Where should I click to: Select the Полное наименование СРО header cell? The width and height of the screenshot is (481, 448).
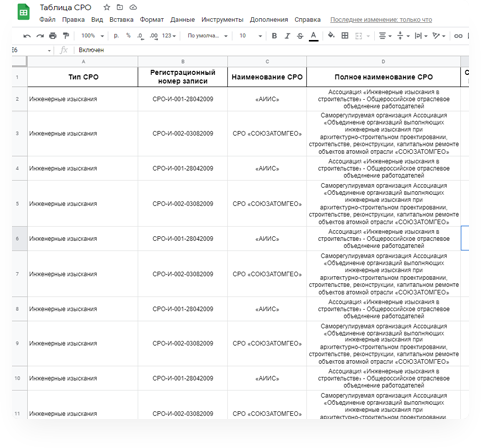[383, 77]
